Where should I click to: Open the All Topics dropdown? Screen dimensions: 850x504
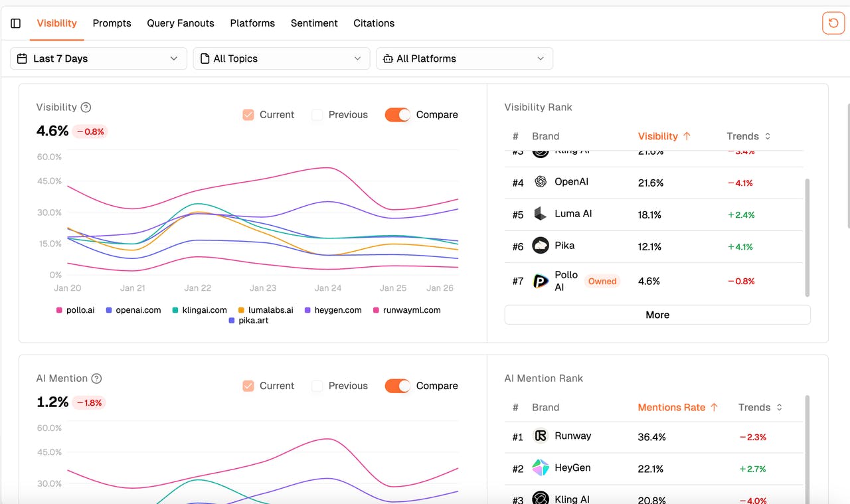(282, 58)
